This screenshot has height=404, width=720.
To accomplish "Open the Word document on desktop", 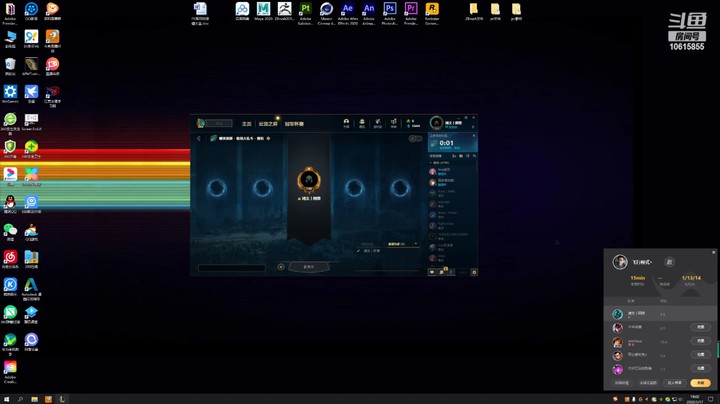I will (200, 12).
